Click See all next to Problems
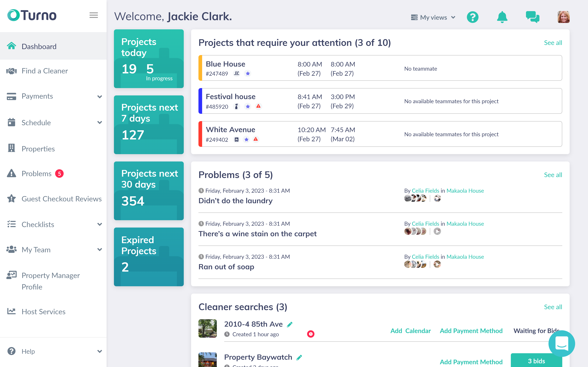The width and height of the screenshot is (588, 367). tap(553, 175)
